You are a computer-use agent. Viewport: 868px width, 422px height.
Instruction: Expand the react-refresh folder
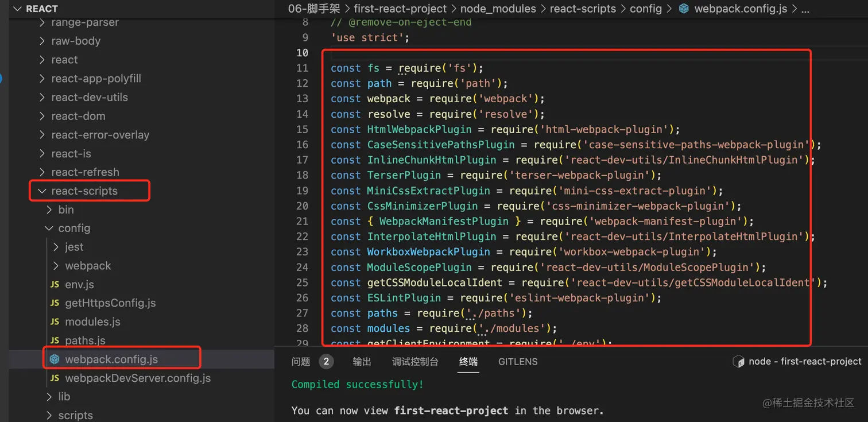click(x=42, y=172)
